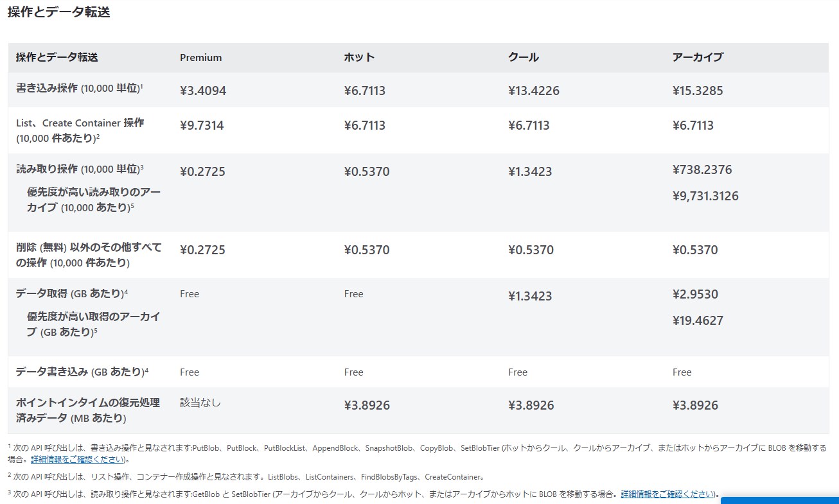Click the ¥9,731.3126 archive price

click(705, 196)
